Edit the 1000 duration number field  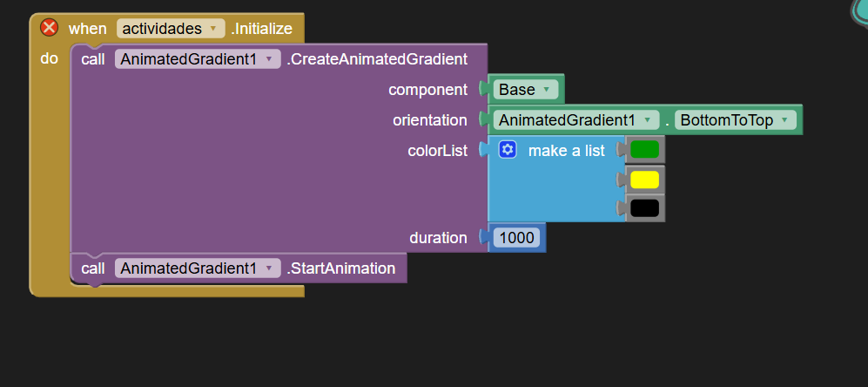tap(517, 237)
